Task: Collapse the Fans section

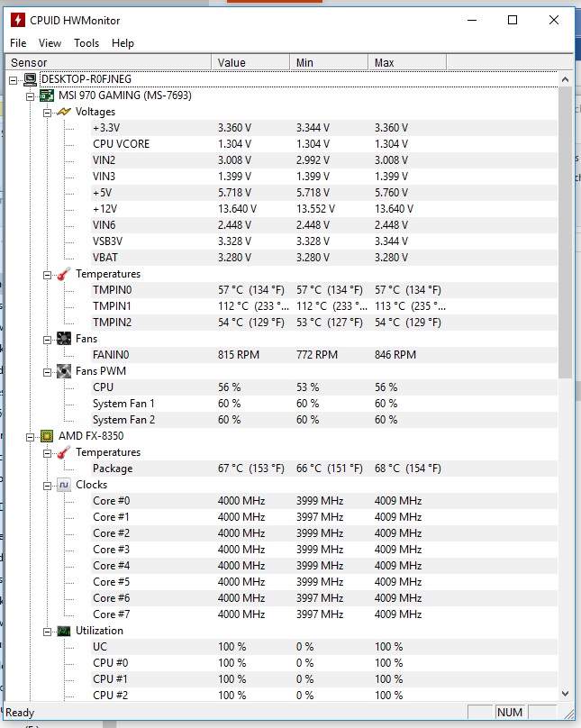Action: click(x=47, y=340)
